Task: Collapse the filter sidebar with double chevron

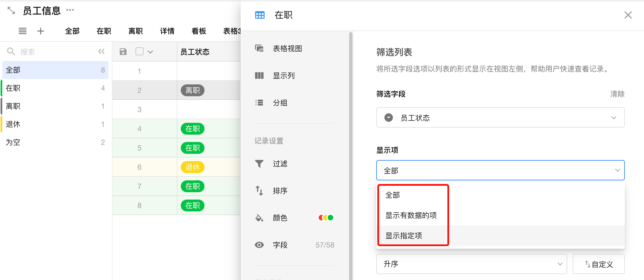Action: pyautogui.click(x=101, y=51)
